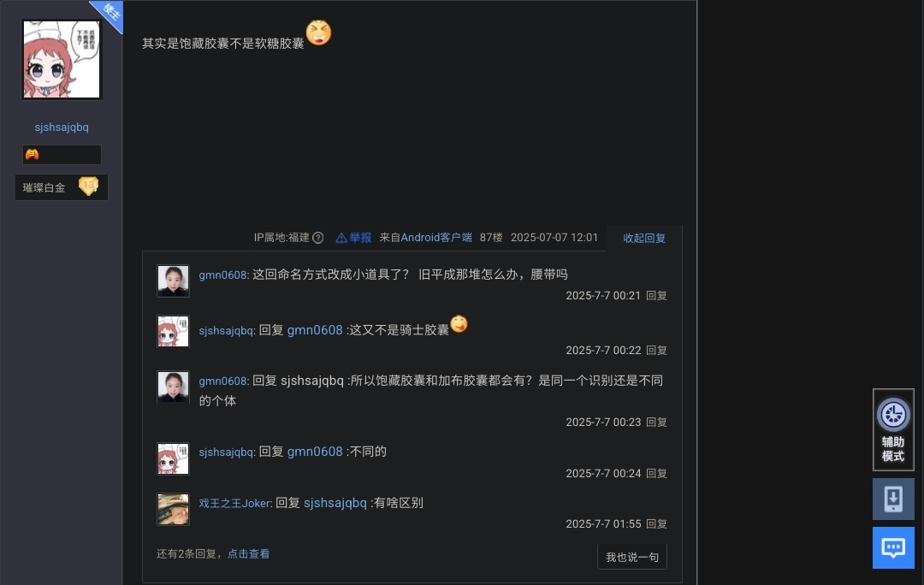Open poster sjshsajqbq's profile name under avatar
Screen dimensions: 924x585
pyautogui.click(x=62, y=127)
